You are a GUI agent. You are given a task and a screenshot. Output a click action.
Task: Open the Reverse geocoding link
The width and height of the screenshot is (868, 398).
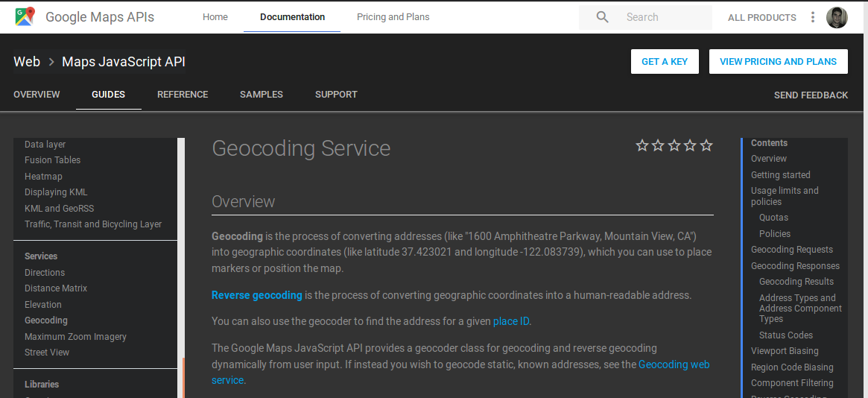click(x=257, y=295)
